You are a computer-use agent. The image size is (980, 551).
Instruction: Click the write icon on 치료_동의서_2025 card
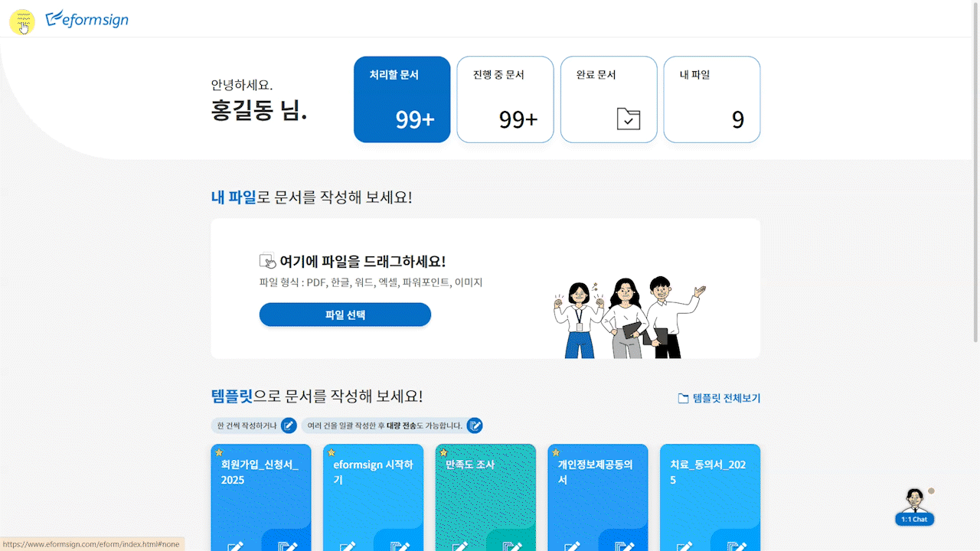point(685,546)
